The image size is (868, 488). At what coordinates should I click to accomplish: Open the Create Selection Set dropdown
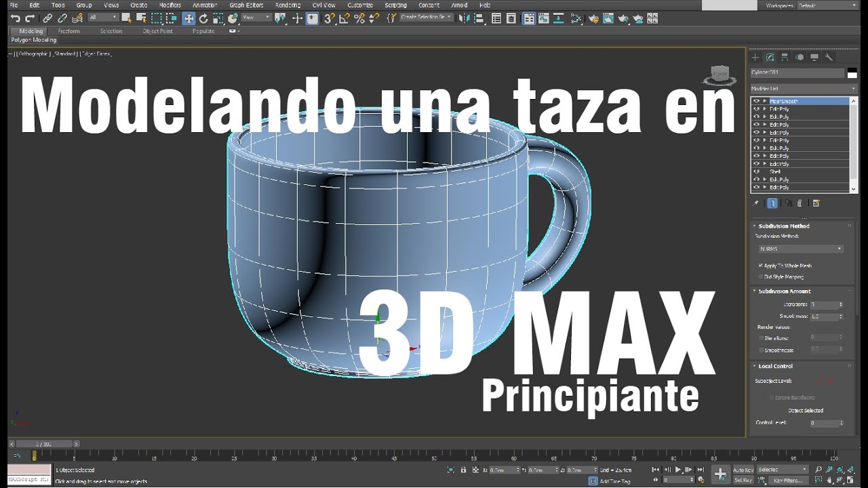point(426,17)
